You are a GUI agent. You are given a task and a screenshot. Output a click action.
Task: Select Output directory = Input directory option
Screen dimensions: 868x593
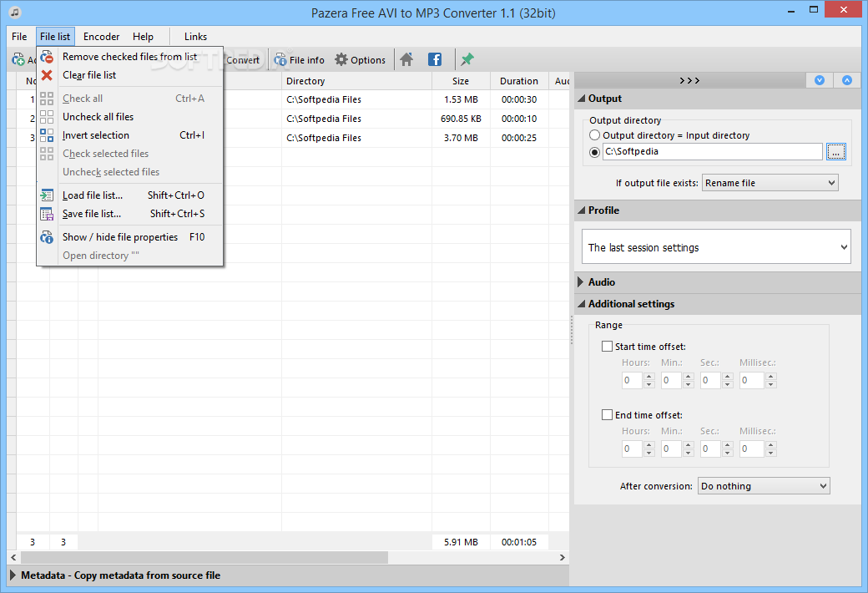(594, 135)
